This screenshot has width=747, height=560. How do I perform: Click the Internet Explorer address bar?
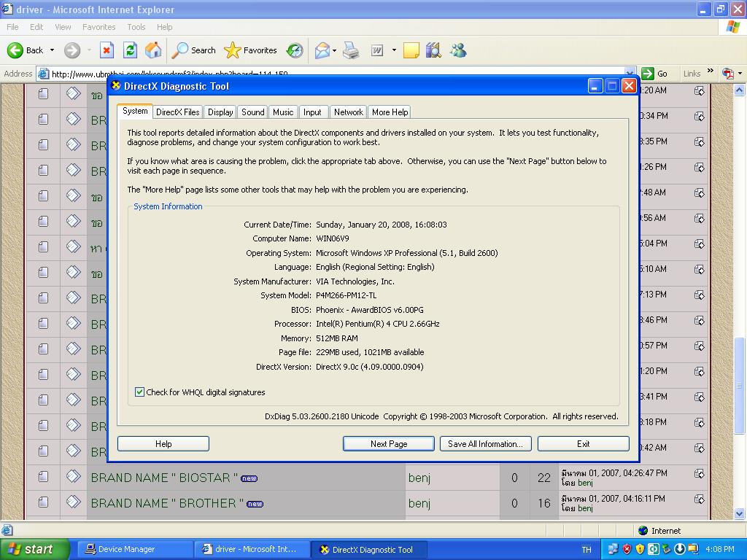click(x=337, y=74)
